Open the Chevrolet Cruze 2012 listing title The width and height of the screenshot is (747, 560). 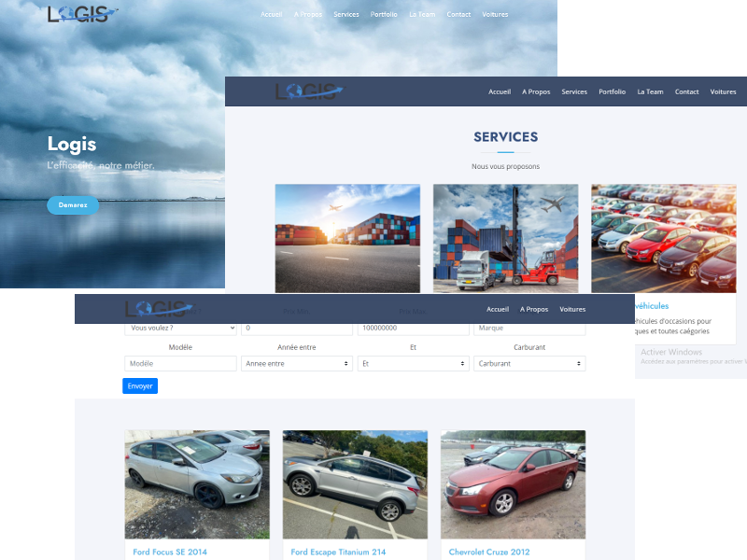pyautogui.click(x=486, y=552)
